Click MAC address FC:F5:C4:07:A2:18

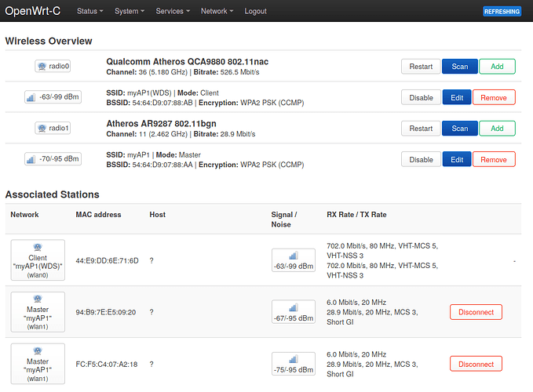[107, 365]
